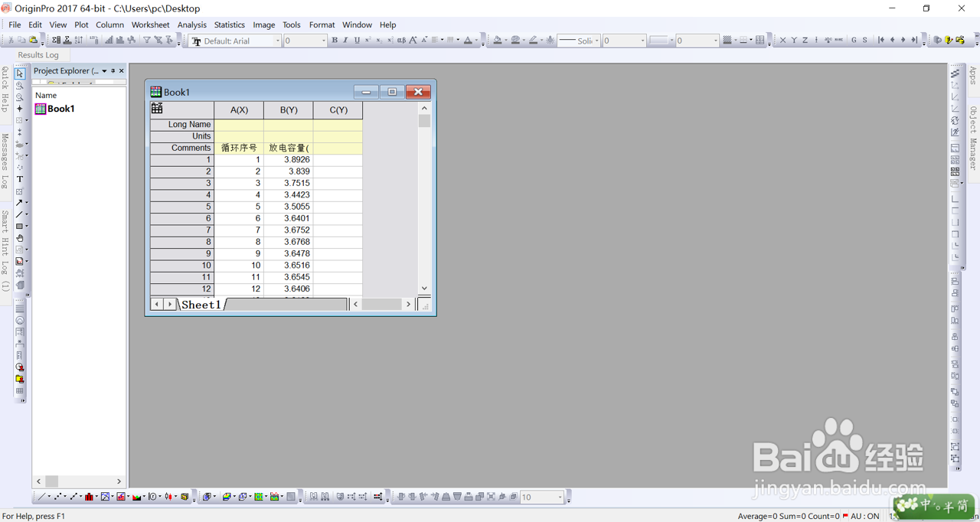Click Move to First arrow icon
Image resolution: width=980 pixels, height=522 pixels.
(x=880, y=41)
